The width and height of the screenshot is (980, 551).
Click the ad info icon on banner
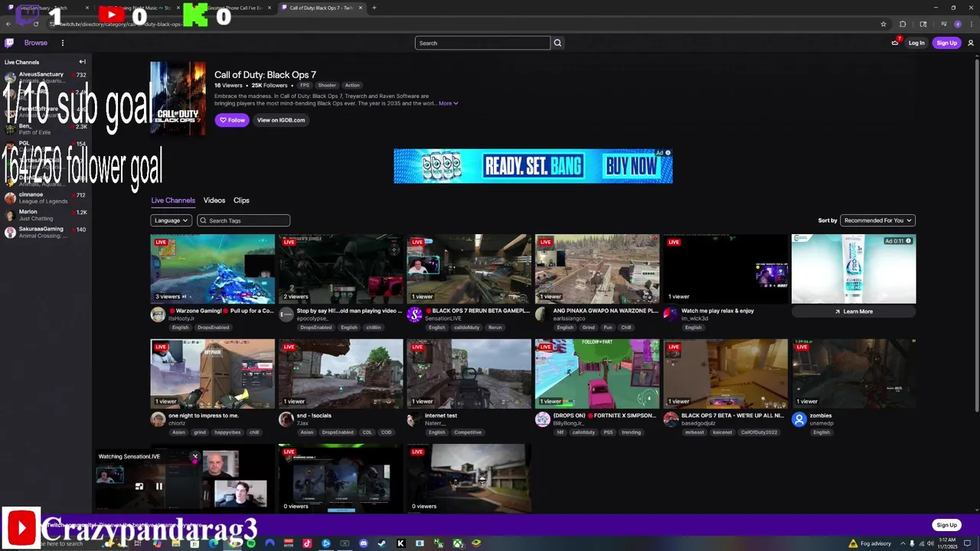coord(668,152)
